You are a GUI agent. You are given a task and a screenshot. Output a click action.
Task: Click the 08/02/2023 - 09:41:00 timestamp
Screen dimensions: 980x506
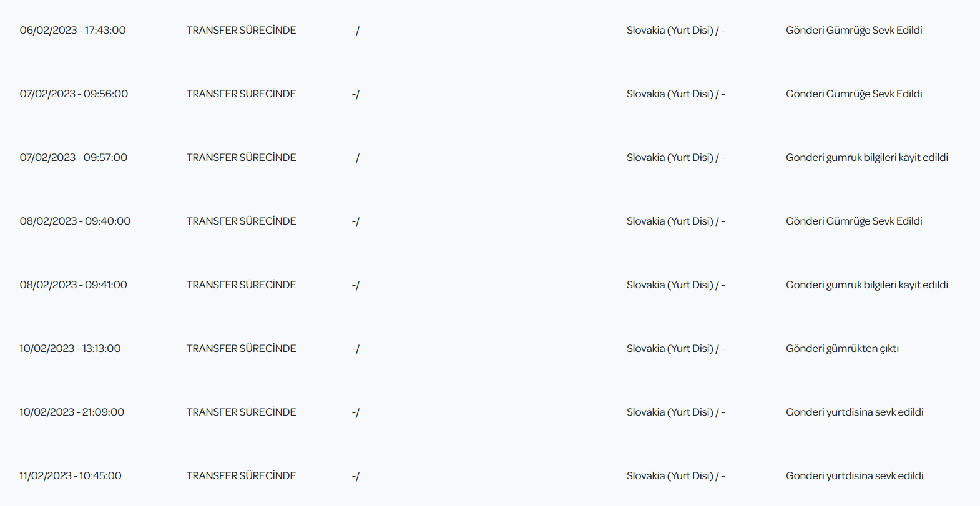pyautogui.click(x=73, y=285)
